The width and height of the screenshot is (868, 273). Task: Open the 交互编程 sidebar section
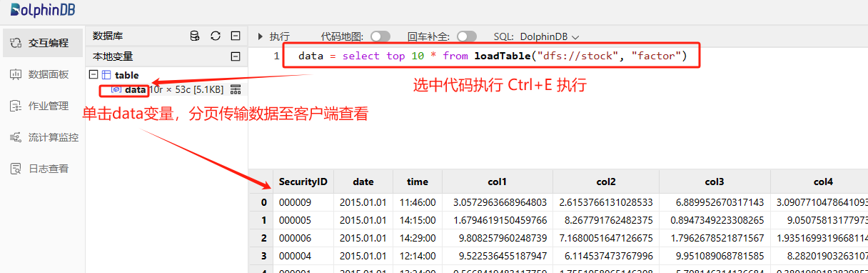[42, 43]
